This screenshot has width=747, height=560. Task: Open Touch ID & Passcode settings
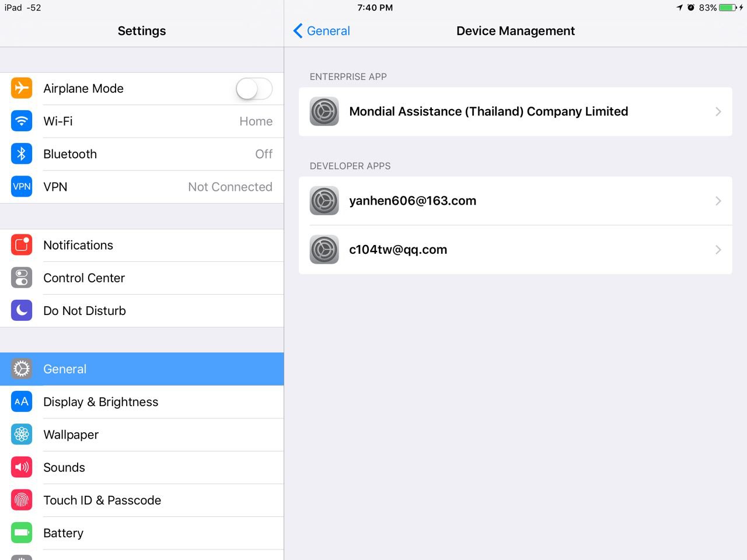[x=142, y=500]
